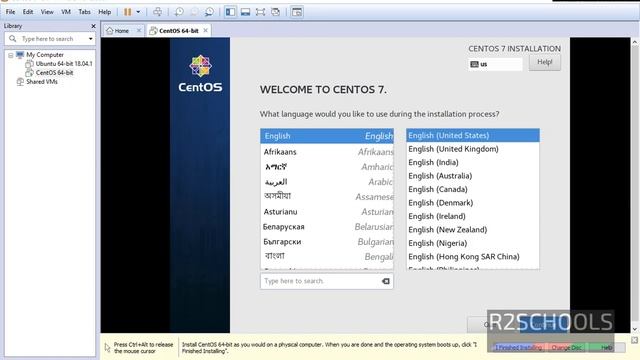
Task: Choose English (Hong Kong SAR China) locale
Action: (x=473, y=257)
